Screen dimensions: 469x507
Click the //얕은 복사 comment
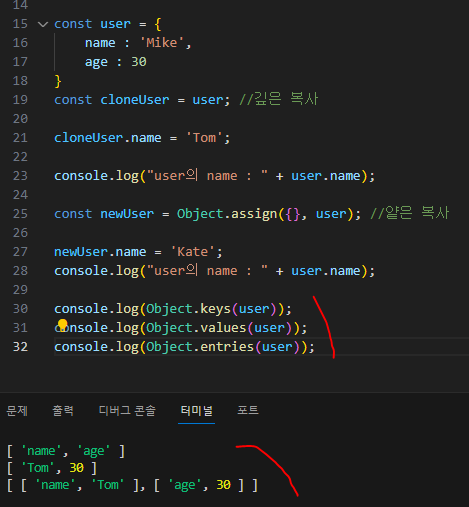410,213
